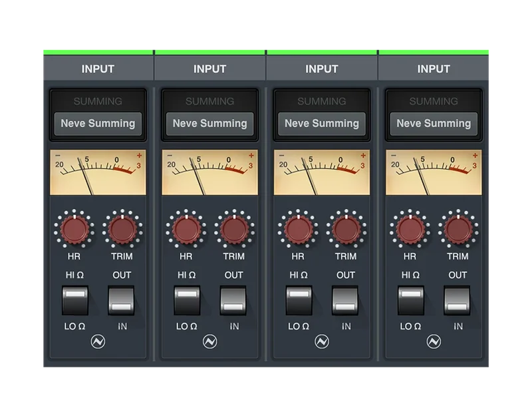Click the waveform logo icon in first channel strip
The height and width of the screenshot is (418, 532).
click(x=98, y=341)
